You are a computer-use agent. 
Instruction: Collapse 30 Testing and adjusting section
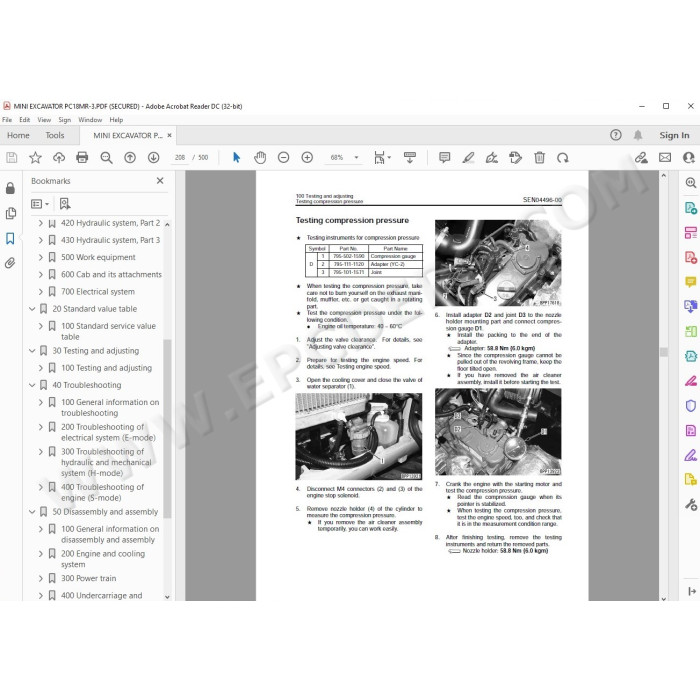tap(32, 351)
